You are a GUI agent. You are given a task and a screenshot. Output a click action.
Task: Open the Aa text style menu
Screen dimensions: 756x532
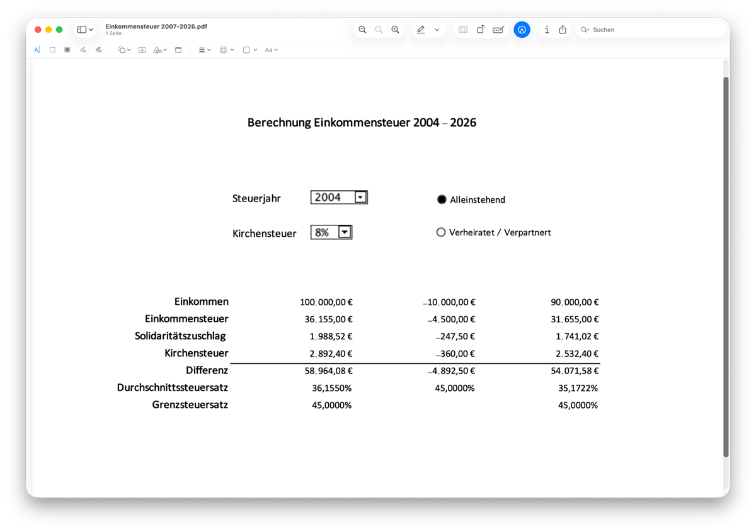click(271, 50)
